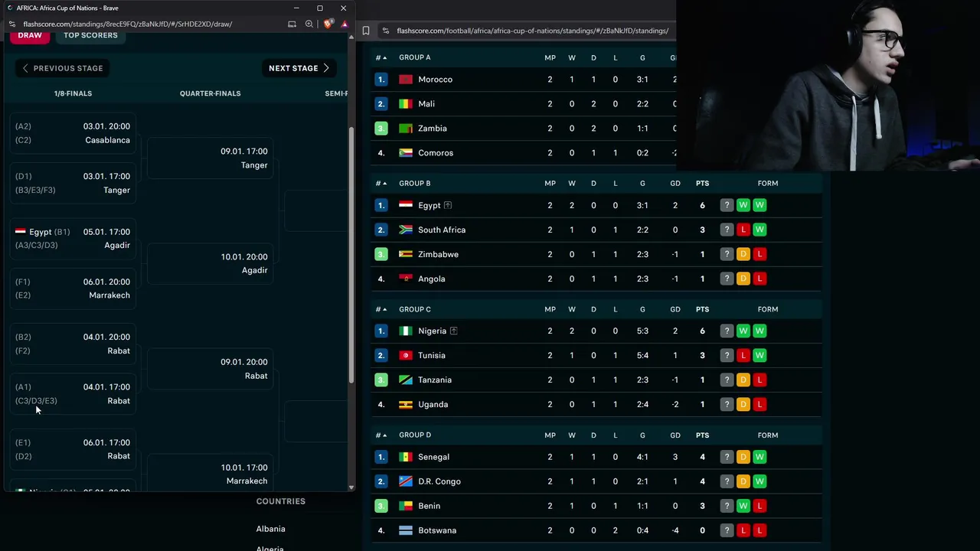Image resolution: width=980 pixels, height=551 pixels.
Task: Click the Uganda flag icon
Action: pyautogui.click(x=406, y=404)
